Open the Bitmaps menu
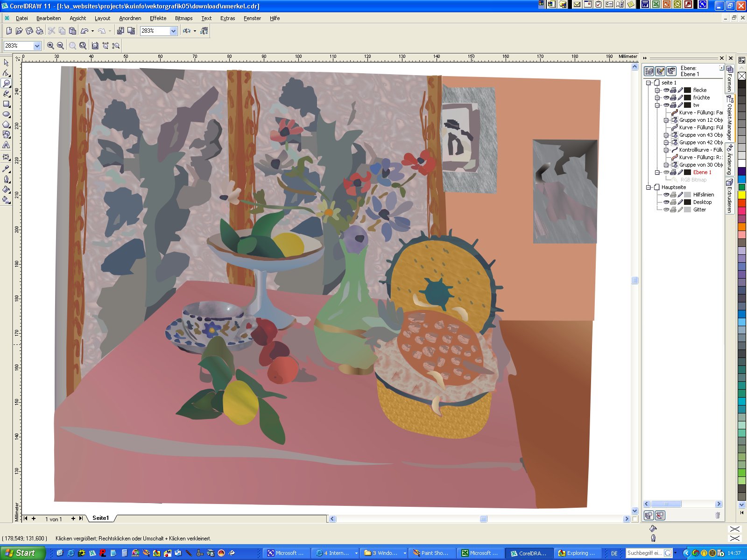The width and height of the screenshot is (747, 560). [x=183, y=18]
